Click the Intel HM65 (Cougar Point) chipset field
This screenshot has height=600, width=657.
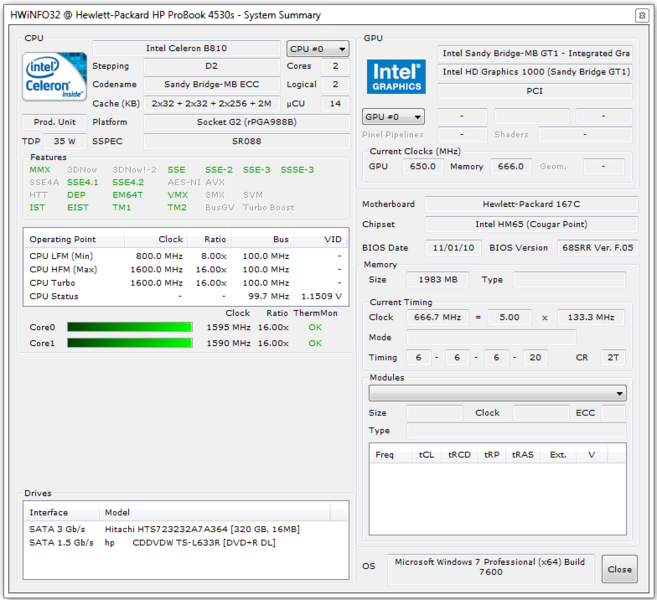coord(532,224)
